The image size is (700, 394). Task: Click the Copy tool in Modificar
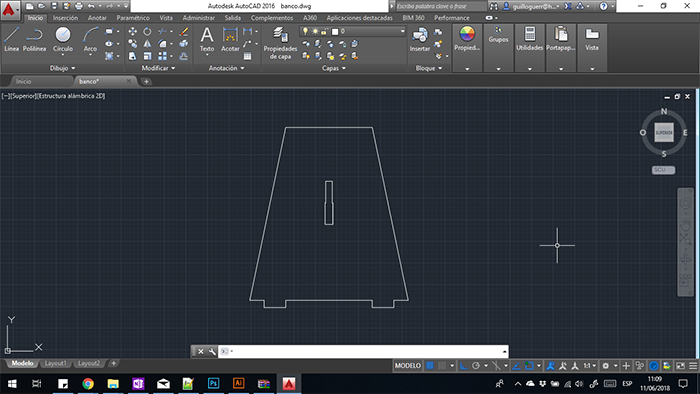click(x=133, y=44)
